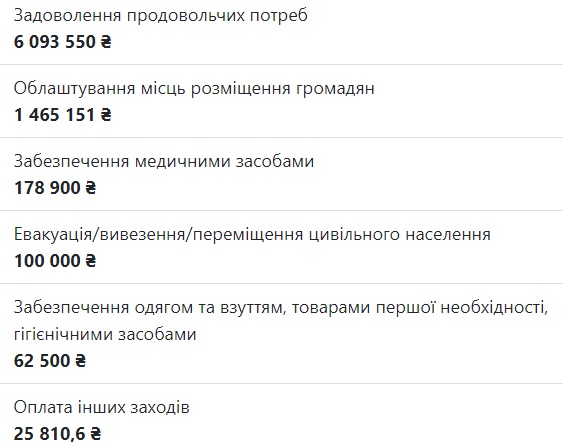Click hryvnia symbol next to 62 500
The height and width of the screenshot is (446, 563).
coord(81,361)
